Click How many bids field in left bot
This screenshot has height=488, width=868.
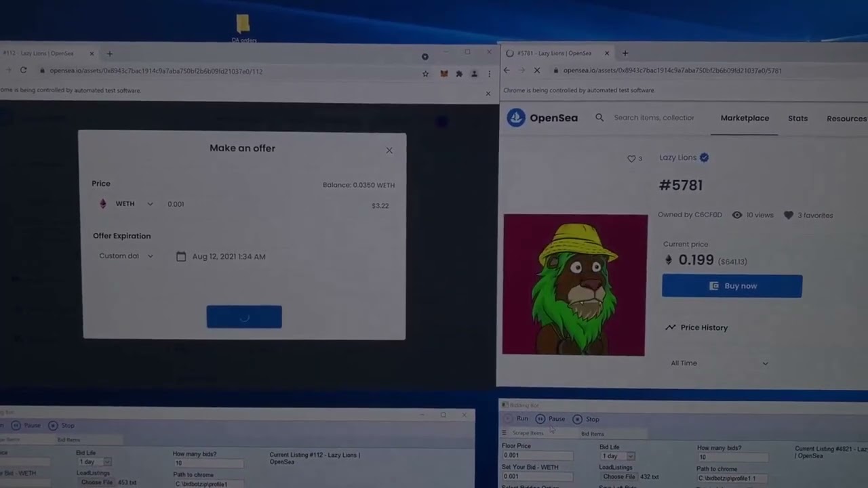208,463
